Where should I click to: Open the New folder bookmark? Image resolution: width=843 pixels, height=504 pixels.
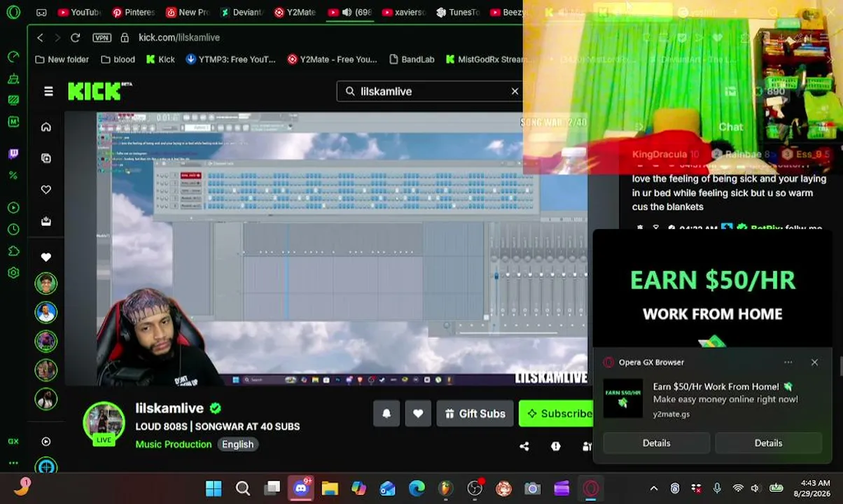pos(62,59)
